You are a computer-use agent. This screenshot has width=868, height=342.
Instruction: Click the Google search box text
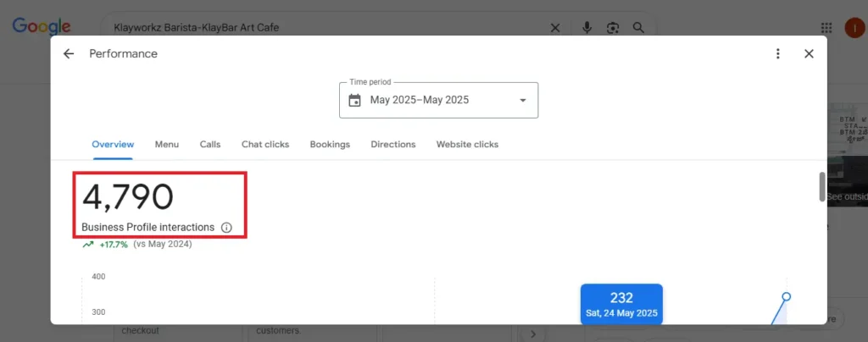[196, 28]
